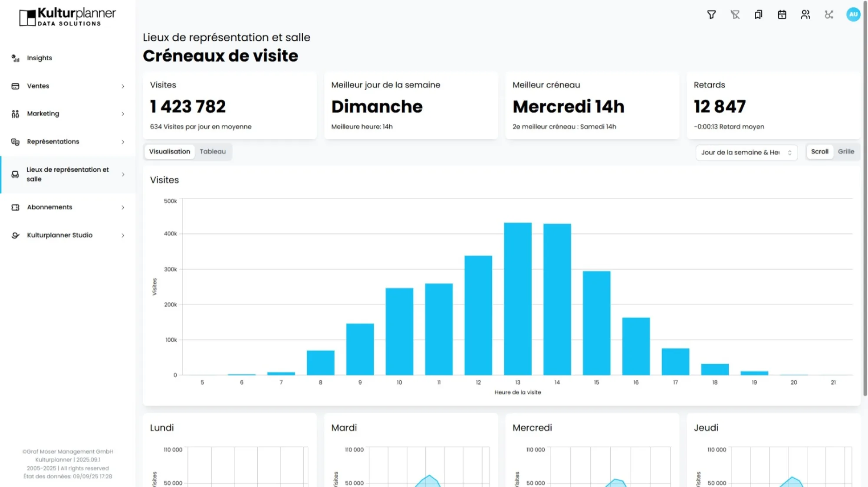The image size is (868, 487).
Task: Click the Ventes card icon in the sidebar
Action: (x=16, y=86)
